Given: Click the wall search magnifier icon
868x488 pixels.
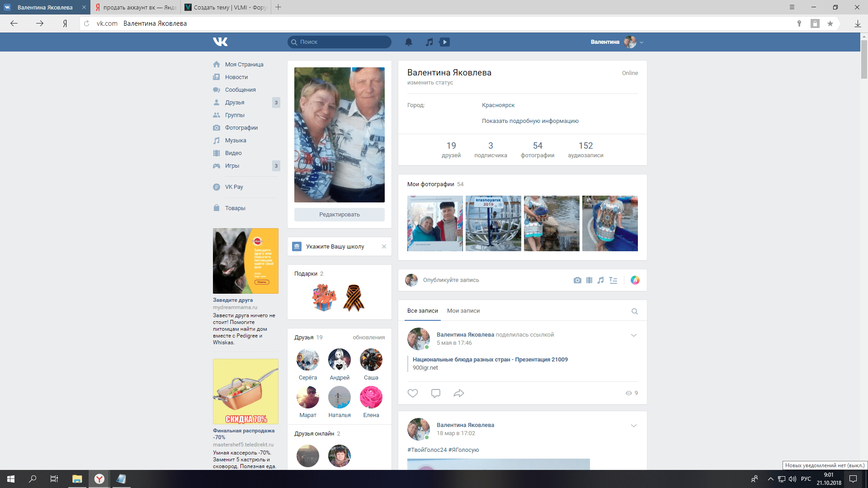Looking at the screenshot, I should (x=634, y=311).
